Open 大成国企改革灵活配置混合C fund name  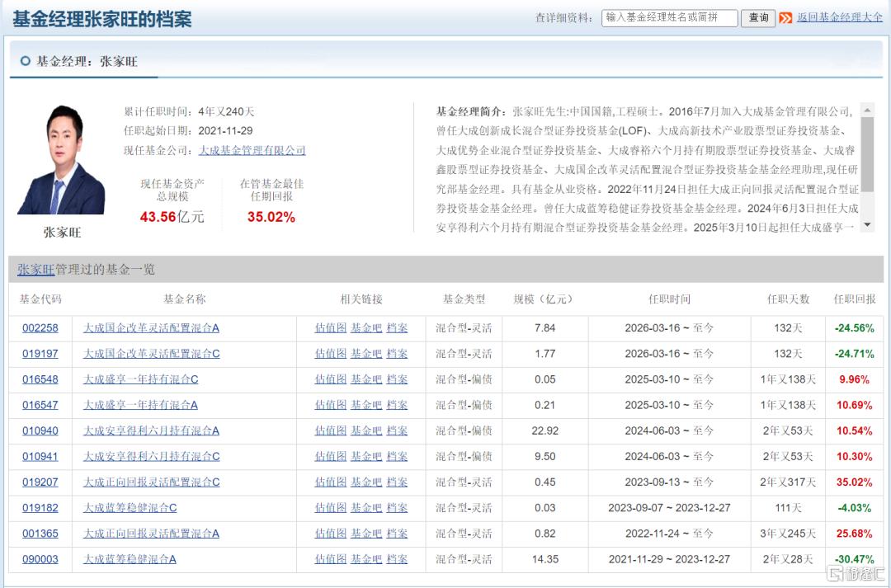pyautogui.click(x=152, y=354)
